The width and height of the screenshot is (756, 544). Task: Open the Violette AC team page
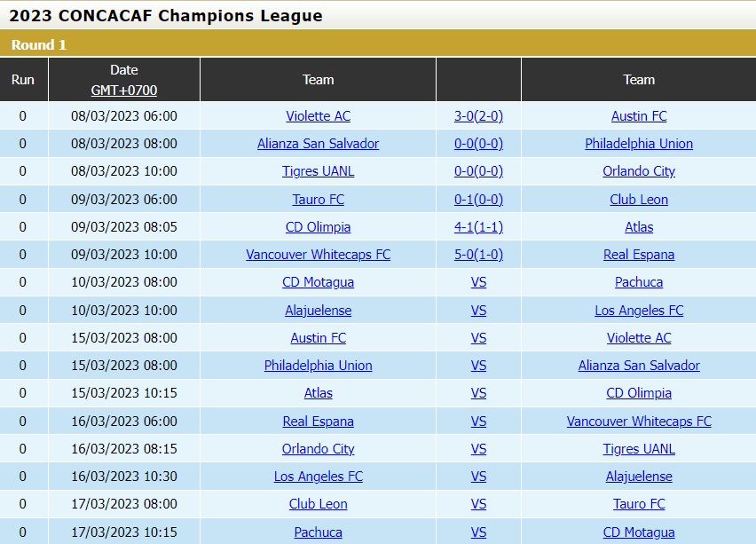click(x=318, y=116)
